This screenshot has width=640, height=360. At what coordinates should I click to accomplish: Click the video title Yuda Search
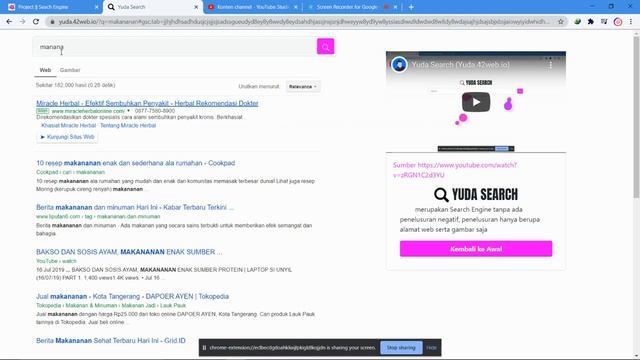click(x=460, y=65)
